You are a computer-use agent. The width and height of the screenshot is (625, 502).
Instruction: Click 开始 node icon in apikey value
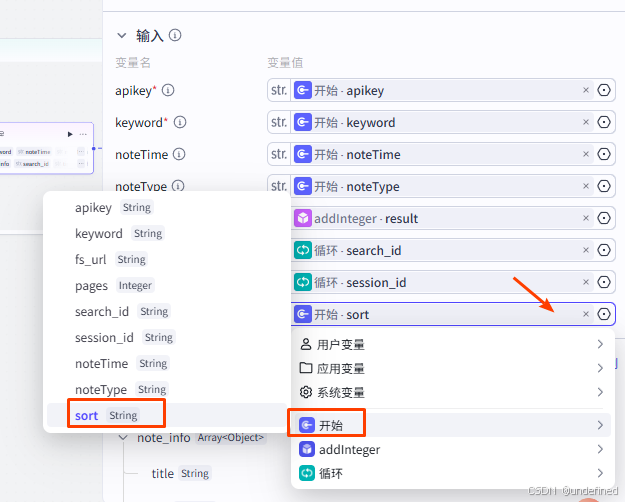coord(303,90)
